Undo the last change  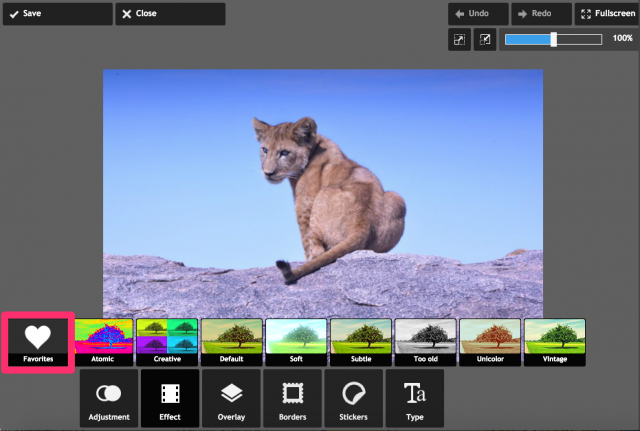[x=477, y=14]
